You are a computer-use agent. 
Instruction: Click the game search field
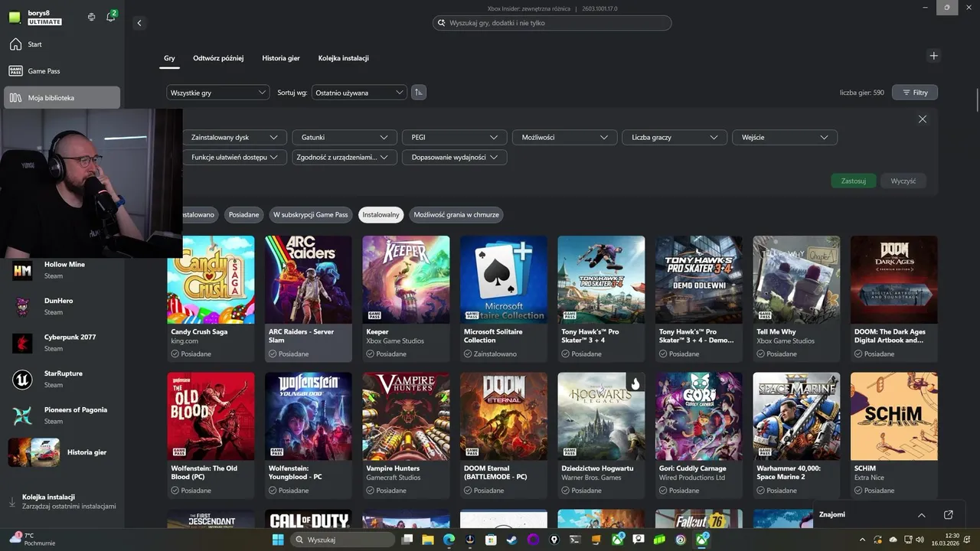pos(552,23)
